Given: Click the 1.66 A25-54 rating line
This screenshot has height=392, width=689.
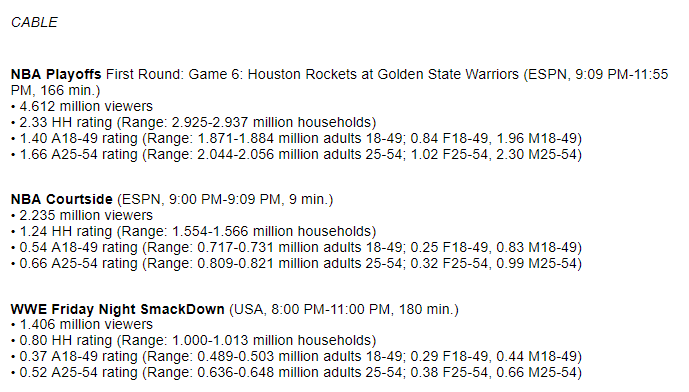Looking at the screenshot, I should pyautogui.click(x=297, y=155).
